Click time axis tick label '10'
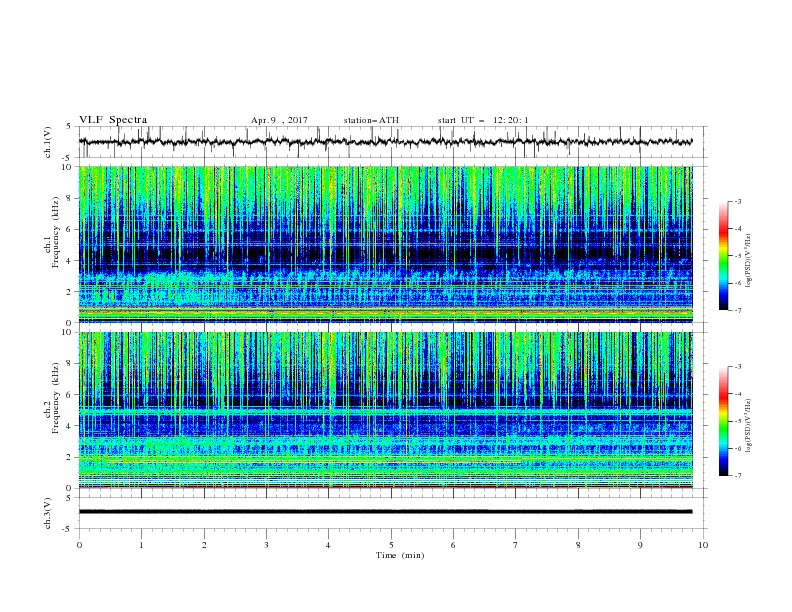The height and width of the screenshot is (612, 792). click(703, 545)
